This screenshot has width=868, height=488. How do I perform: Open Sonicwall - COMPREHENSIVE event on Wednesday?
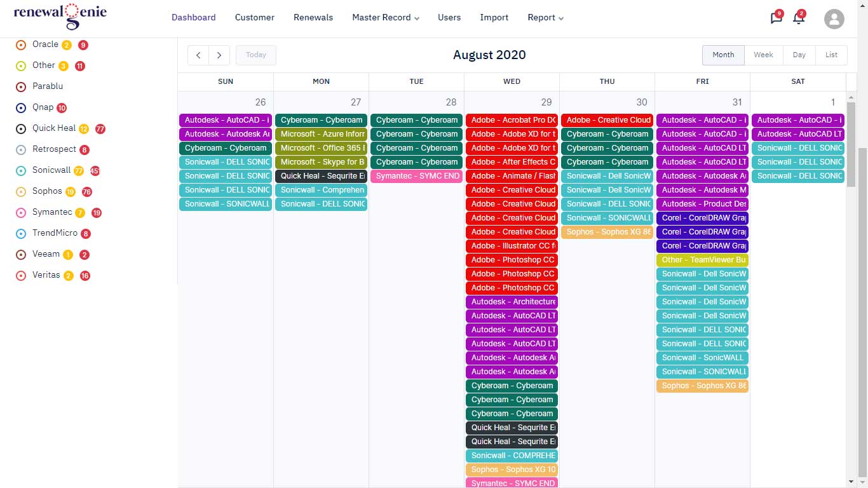point(512,456)
